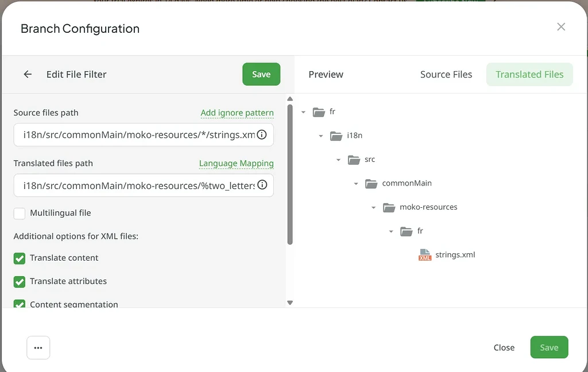This screenshot has height=372, width=588.
Task: Select the strings.xml XML file icon
Action: 423,254
